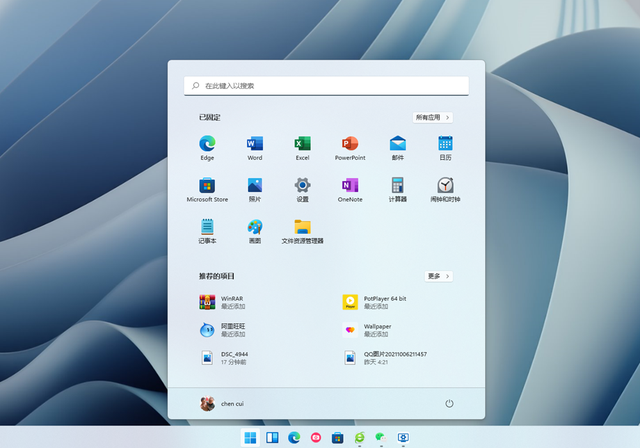
Task: Open the Mail (邮件) app
Action: [398, 147]
